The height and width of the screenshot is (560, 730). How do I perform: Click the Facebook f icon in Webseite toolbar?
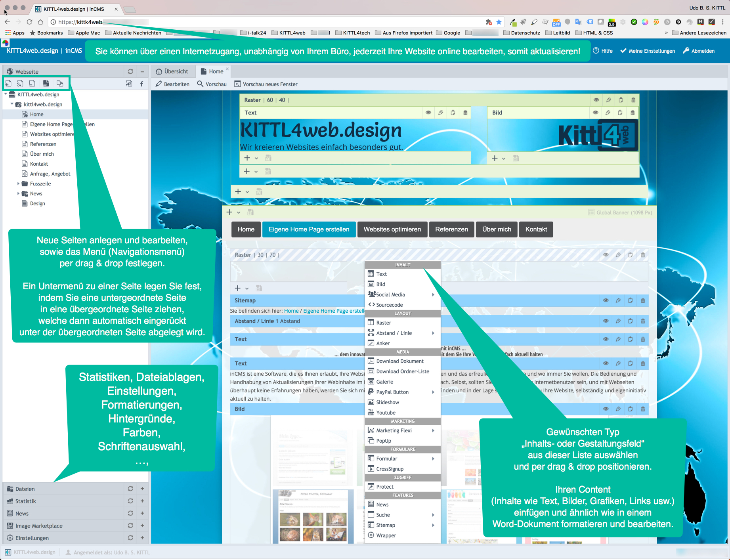(x=142, y=84)
